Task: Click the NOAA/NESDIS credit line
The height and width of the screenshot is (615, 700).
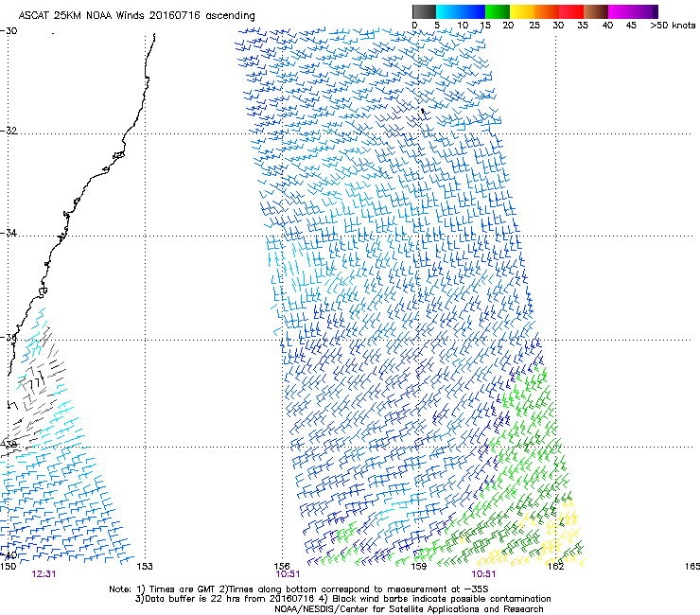Action: pos(409,609)
